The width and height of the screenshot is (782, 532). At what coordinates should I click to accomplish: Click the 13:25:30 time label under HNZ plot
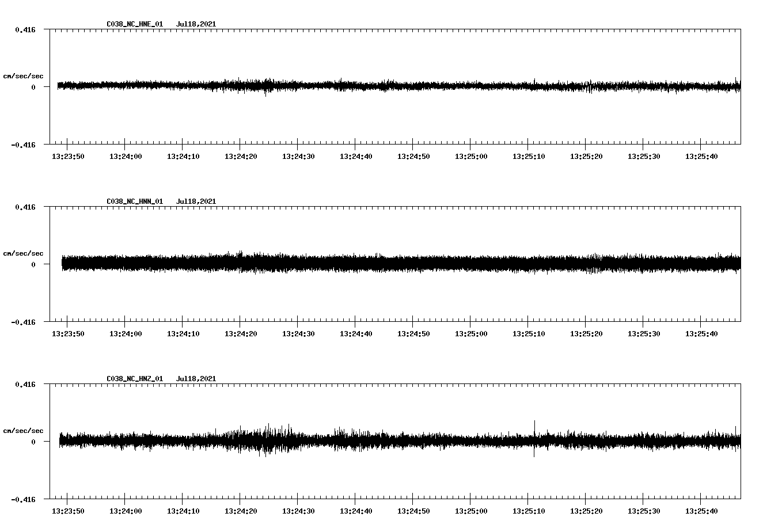point(644,511)
